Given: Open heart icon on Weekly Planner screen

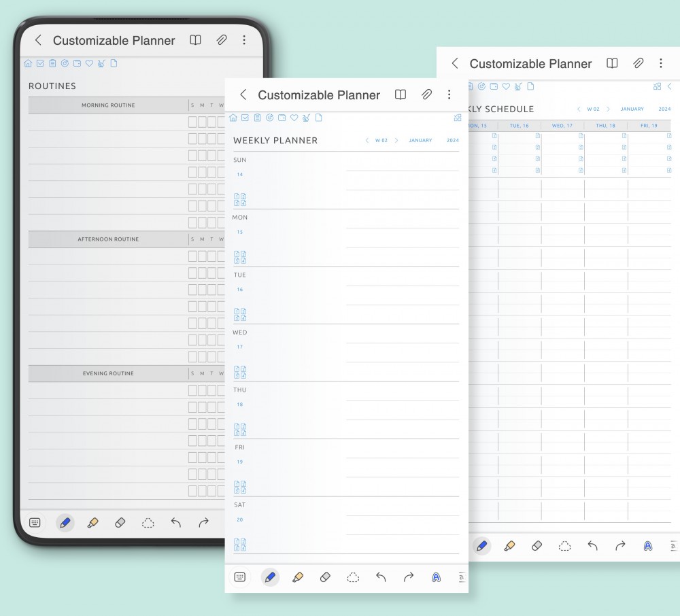Looking at the screenshot, I should 294,118.
